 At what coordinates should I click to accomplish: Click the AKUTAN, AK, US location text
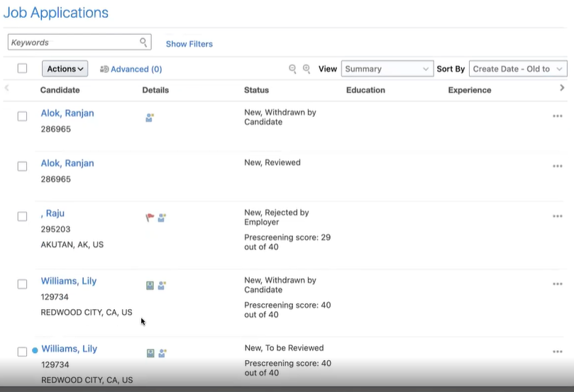(72, 245)
